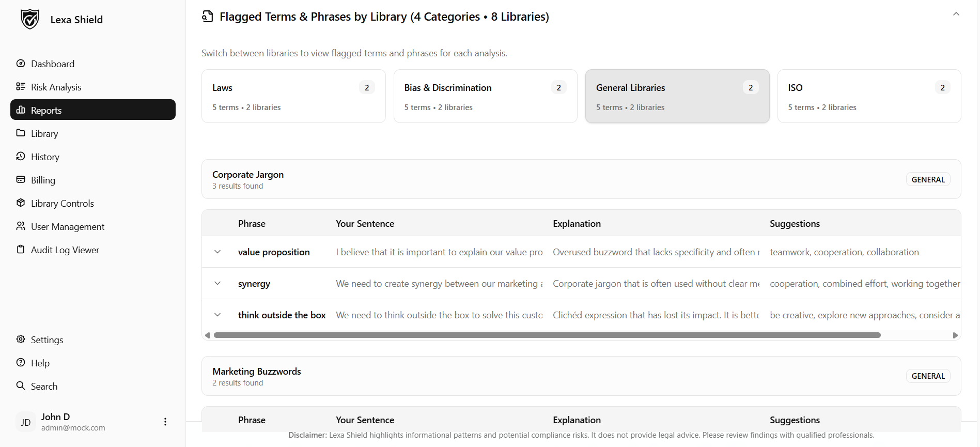Image resolution: width=980 pixels, height=447 pixels.
Task: Navigate to User Management
Action: tap(93, 226)
